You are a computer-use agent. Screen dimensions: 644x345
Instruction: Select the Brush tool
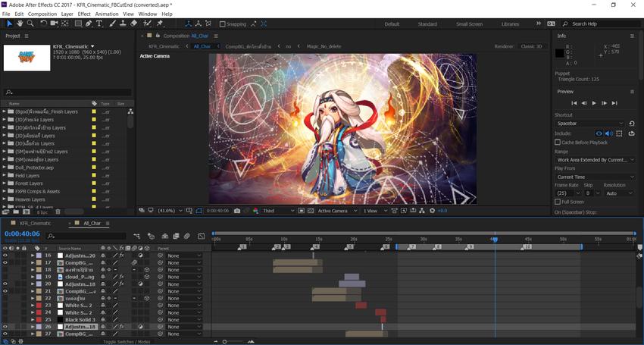tap(114, 24)
